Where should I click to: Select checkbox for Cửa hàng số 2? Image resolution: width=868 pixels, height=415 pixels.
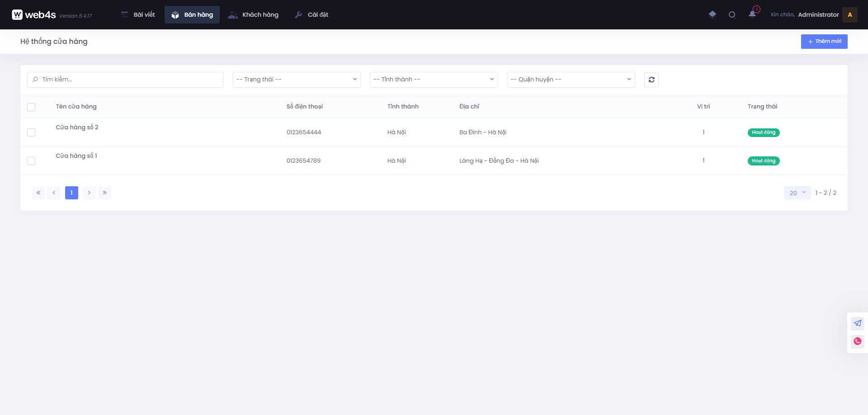pyautogui.click(x=31, y=132)
